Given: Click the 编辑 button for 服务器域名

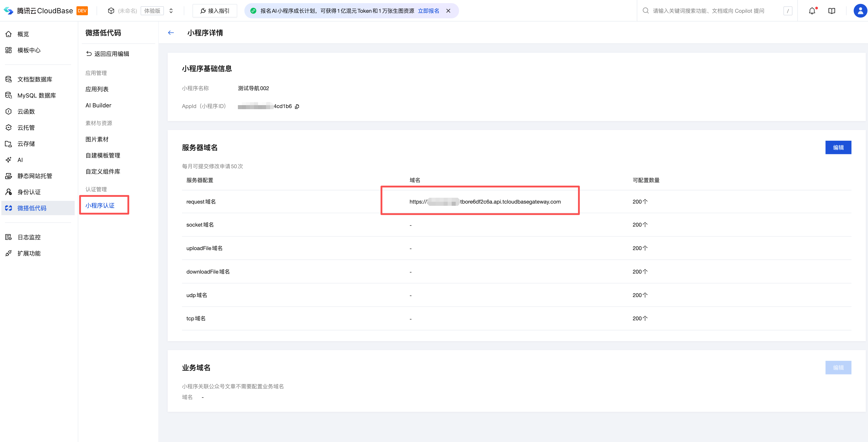Looking at the screenshot, I should 839,147.
